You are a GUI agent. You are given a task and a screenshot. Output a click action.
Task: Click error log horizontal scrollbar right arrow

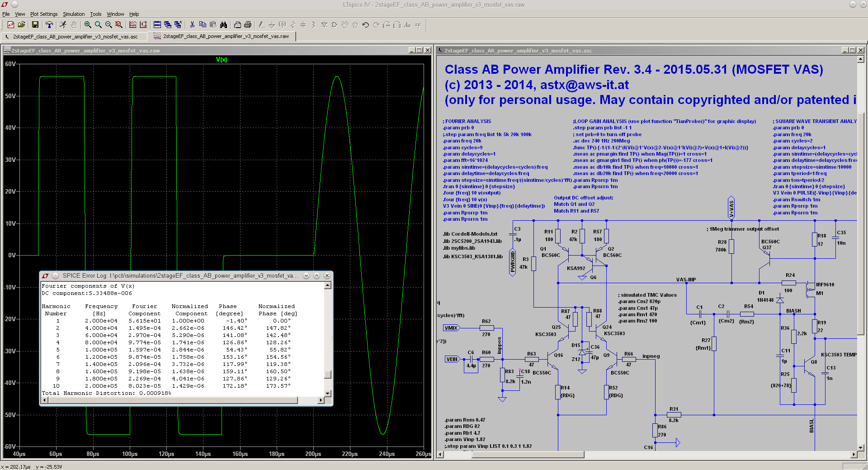pos(321,400)
